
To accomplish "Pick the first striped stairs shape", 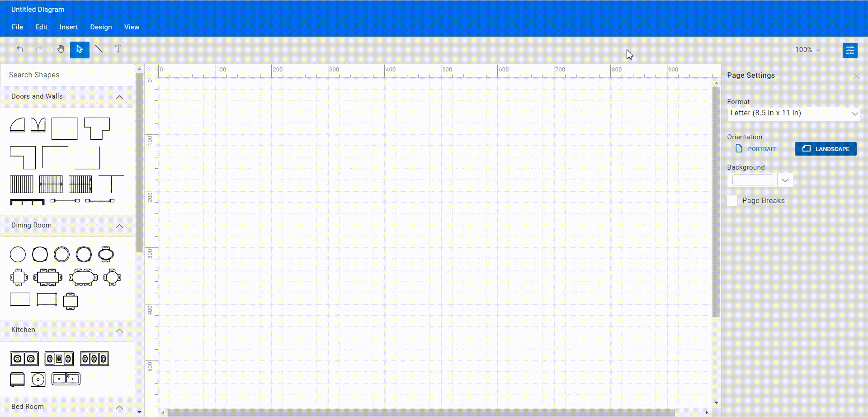I will pos(22,185).
